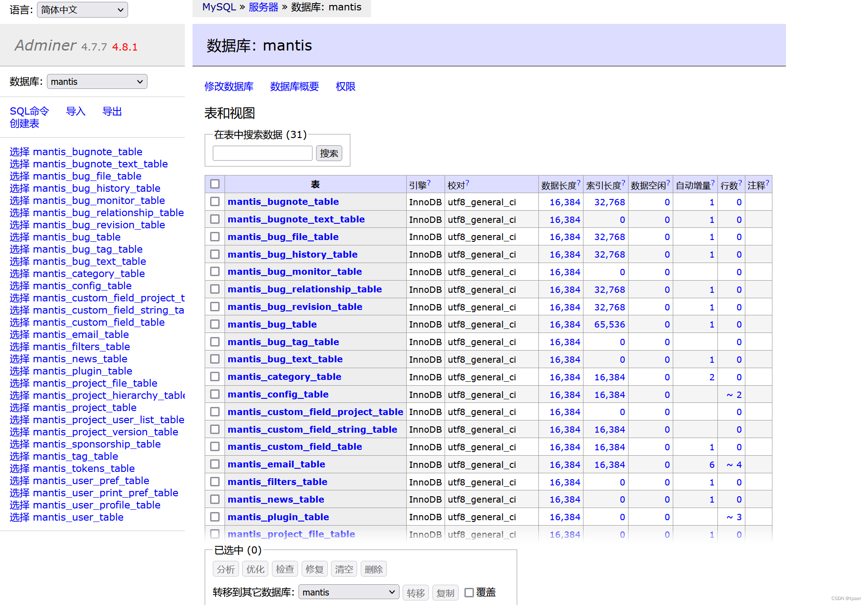Open mantis_custom_field_project_table in main list
This screenshot has width=868, height=605.
315,412
